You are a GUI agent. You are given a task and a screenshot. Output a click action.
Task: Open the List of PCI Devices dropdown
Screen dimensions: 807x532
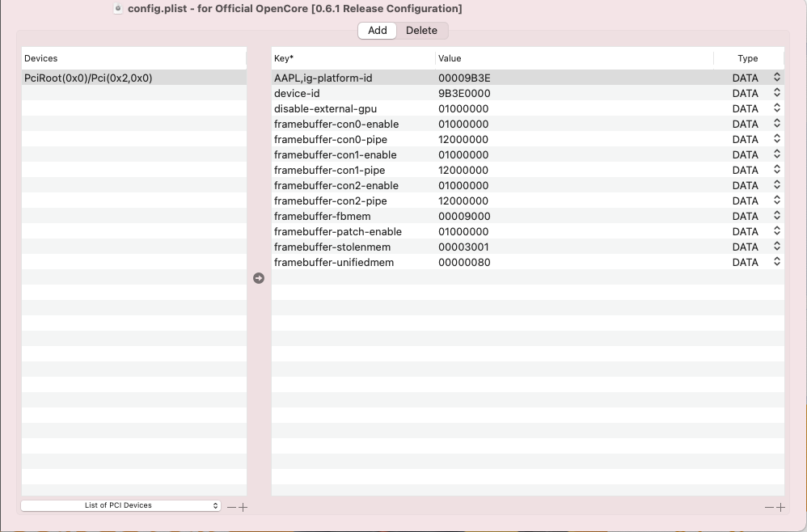[x=120, y=505]
